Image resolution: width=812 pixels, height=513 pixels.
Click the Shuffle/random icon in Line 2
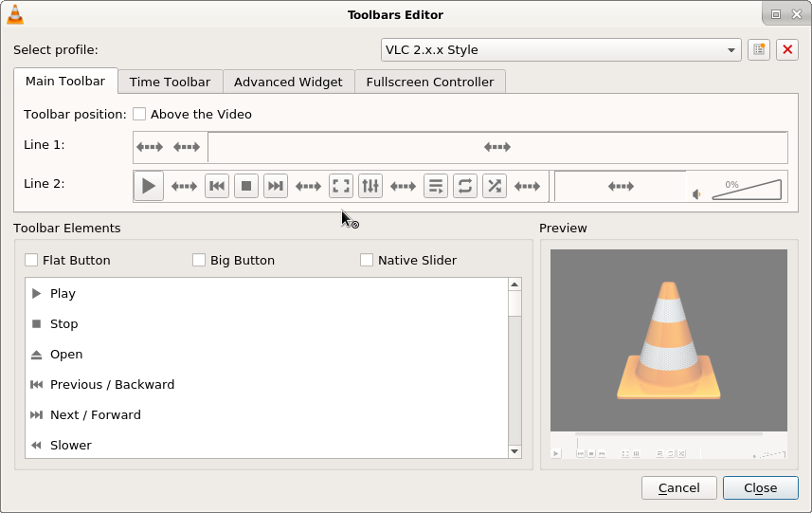[x=495, y=186]
